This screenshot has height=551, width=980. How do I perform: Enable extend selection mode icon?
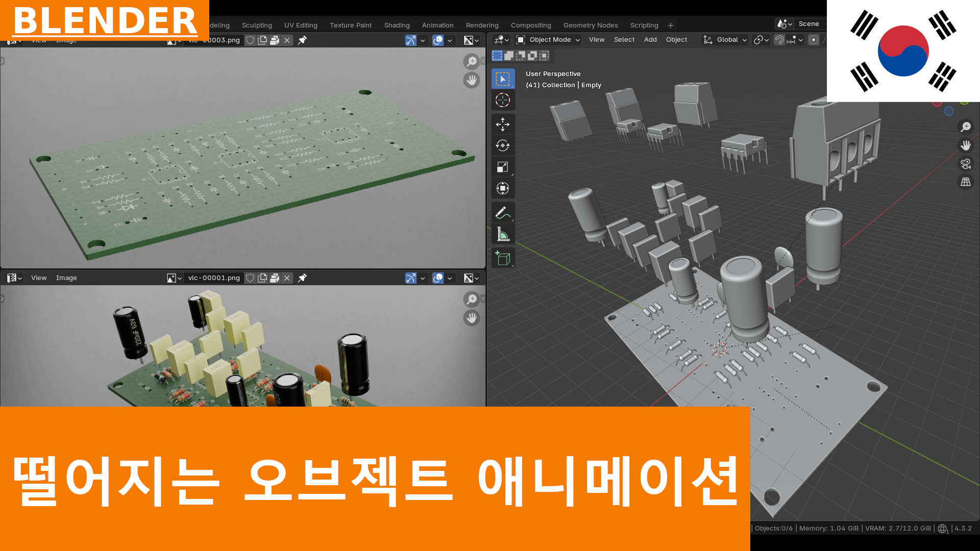click(509, 56)
